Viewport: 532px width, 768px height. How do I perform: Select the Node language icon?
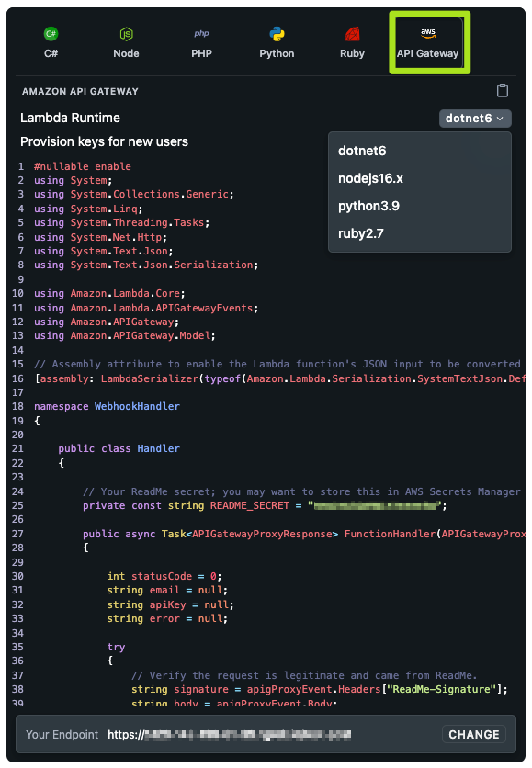[127, 34]
